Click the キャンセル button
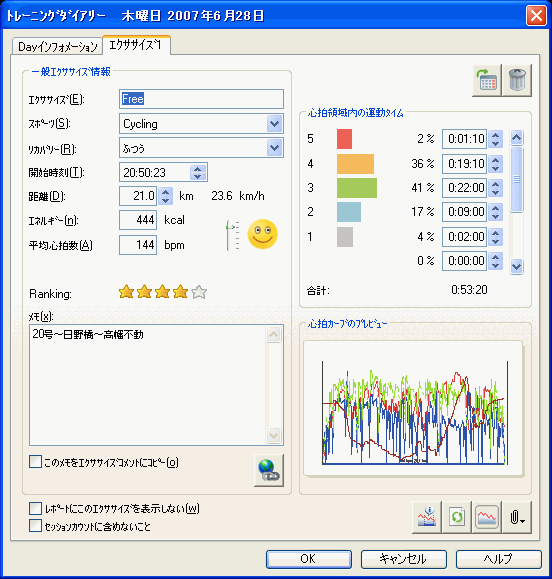Screen dimensions: 552x579 404,559
